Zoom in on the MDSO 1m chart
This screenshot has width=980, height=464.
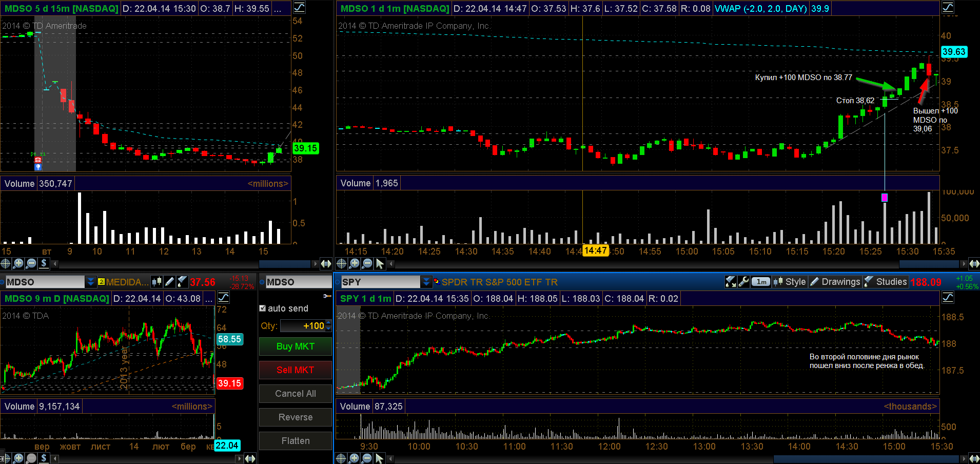[x=355, y=263]
